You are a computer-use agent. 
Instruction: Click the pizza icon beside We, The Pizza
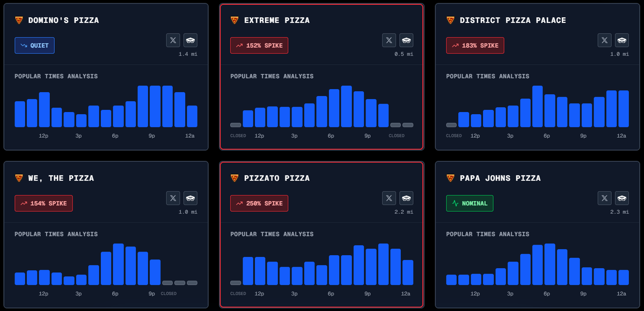19,178
